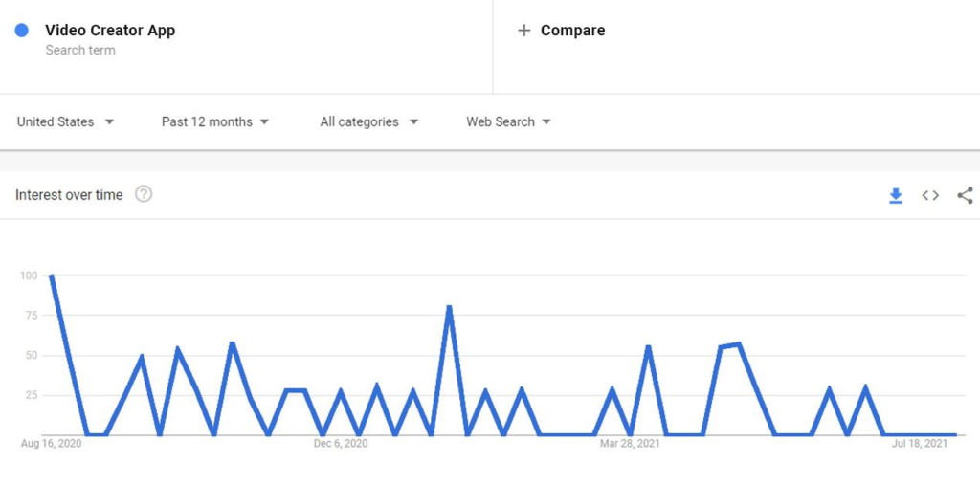Open the All categories dropdown
The height and width of the screenshot is (485, 980).
tap(369, 121)
